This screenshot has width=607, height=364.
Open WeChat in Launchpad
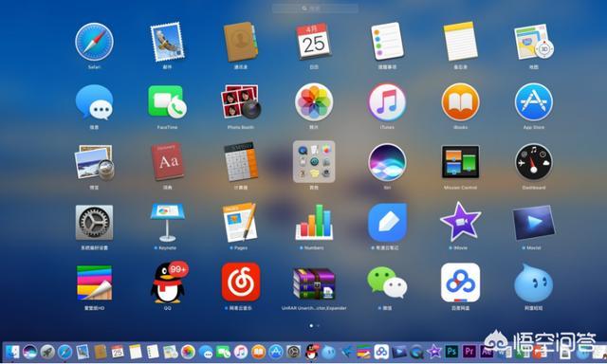tap(387, 282)
